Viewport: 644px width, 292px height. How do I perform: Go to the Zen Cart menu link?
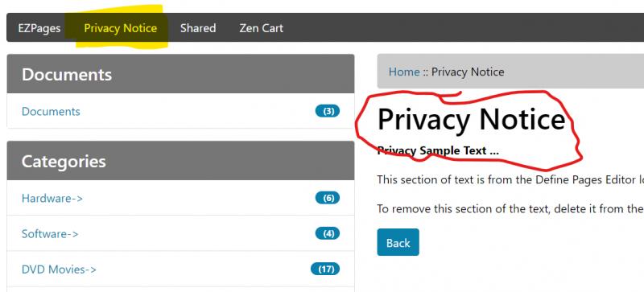pos(261,28)
